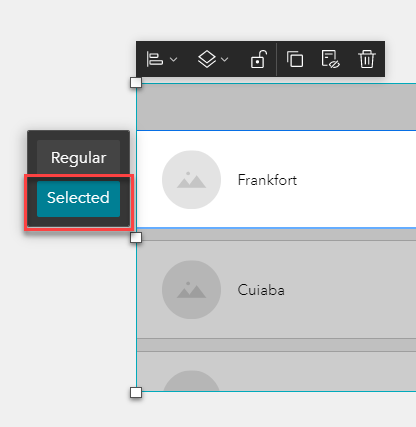Duplicate the selected widget
This screenshot has width=416, height=427.
point(295,59)
